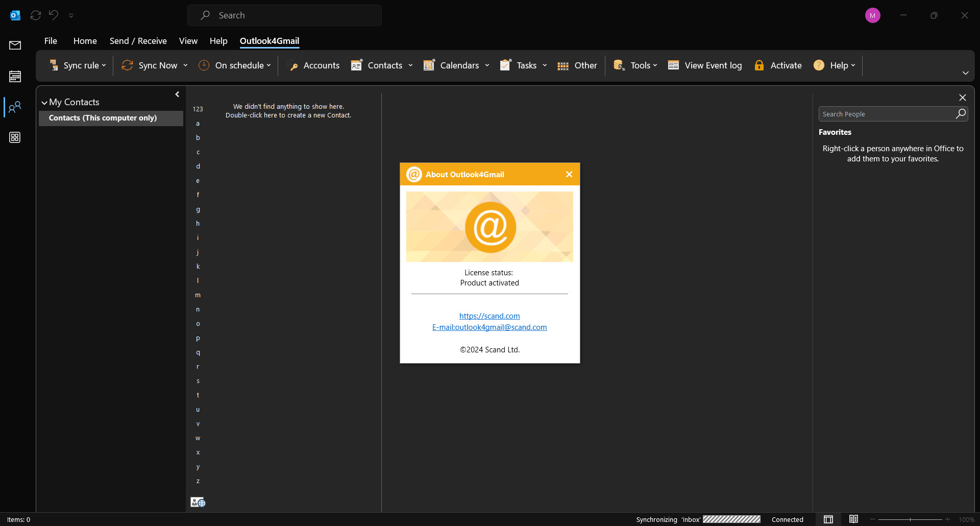Jump to letter a in contact index

click(x=198, y=124)
